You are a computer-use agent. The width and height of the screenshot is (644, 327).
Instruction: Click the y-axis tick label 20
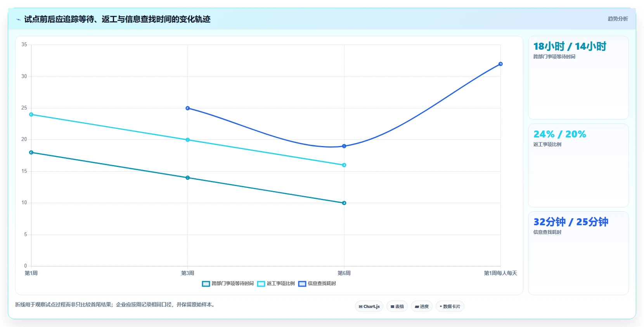click(x=24, y=139)
